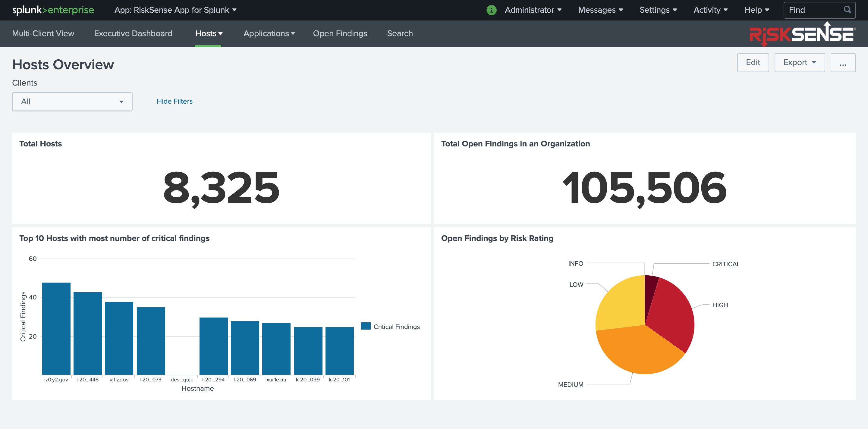This screenshot has width=868, height=429.
Task: Go to Multi-Client View
Action: pyautogui.click(x=43, y=33)
